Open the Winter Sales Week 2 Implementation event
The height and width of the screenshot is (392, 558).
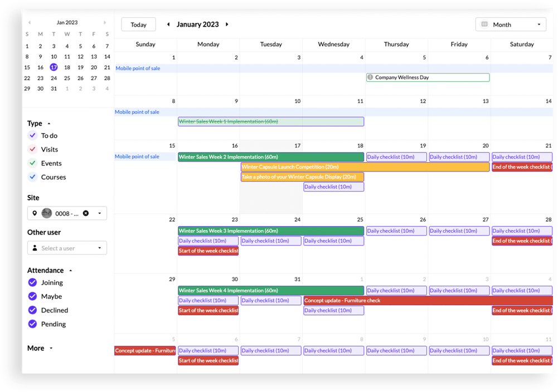[x=271, y=156]
